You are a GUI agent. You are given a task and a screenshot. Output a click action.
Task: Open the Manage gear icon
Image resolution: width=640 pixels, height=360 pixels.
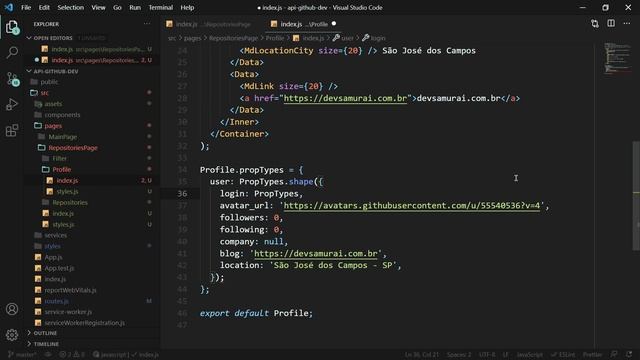coord(12,335)
